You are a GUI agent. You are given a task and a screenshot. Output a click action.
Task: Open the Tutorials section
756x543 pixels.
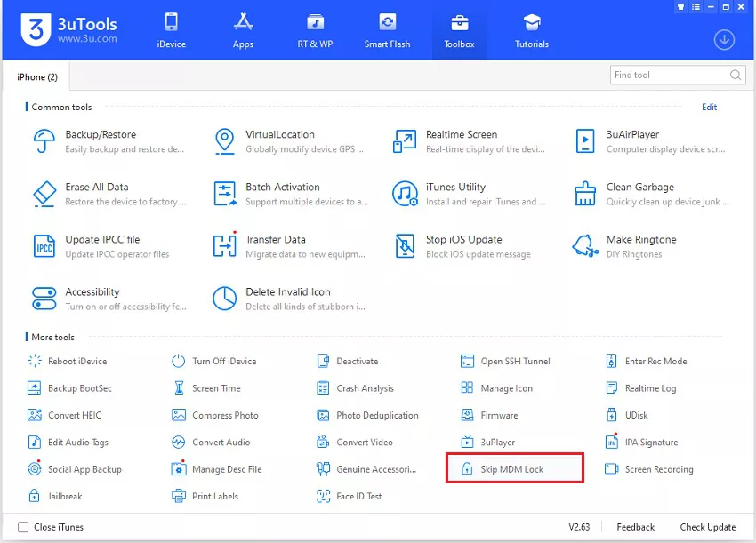pos(531,29)
